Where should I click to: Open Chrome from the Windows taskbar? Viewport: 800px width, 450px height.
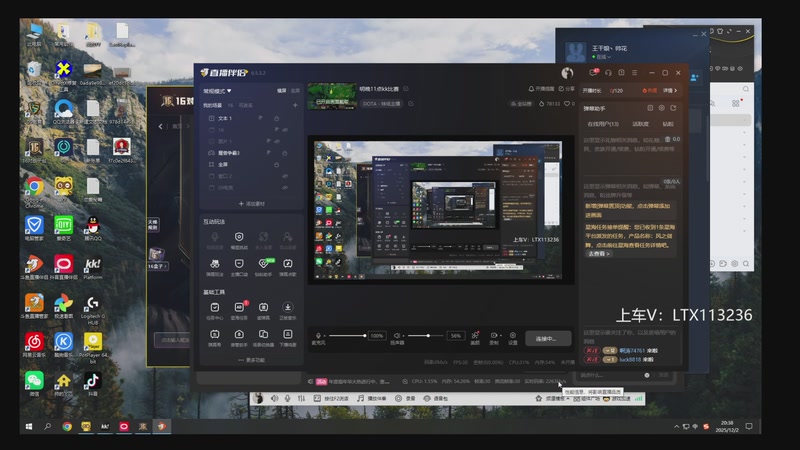coord(67,427)
